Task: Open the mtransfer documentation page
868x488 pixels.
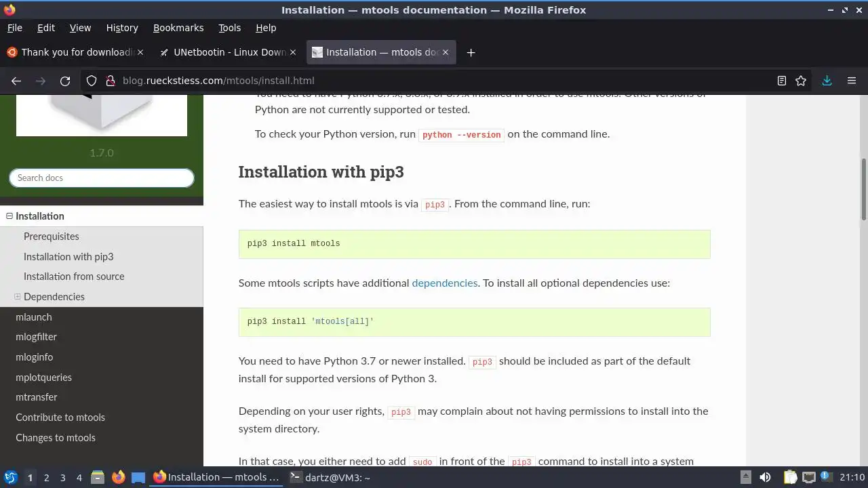Action: pos(36,397)
